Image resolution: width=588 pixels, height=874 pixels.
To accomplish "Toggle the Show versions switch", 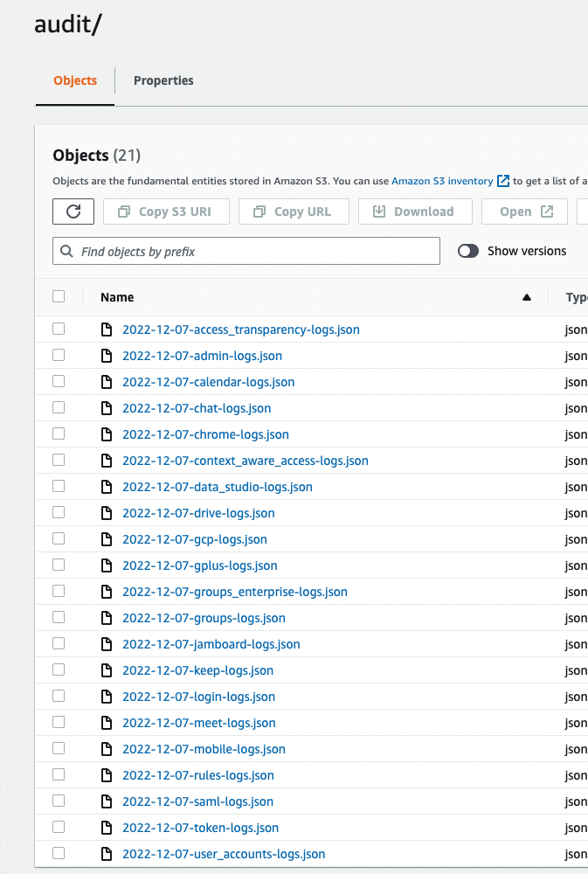I will (468, 252).
